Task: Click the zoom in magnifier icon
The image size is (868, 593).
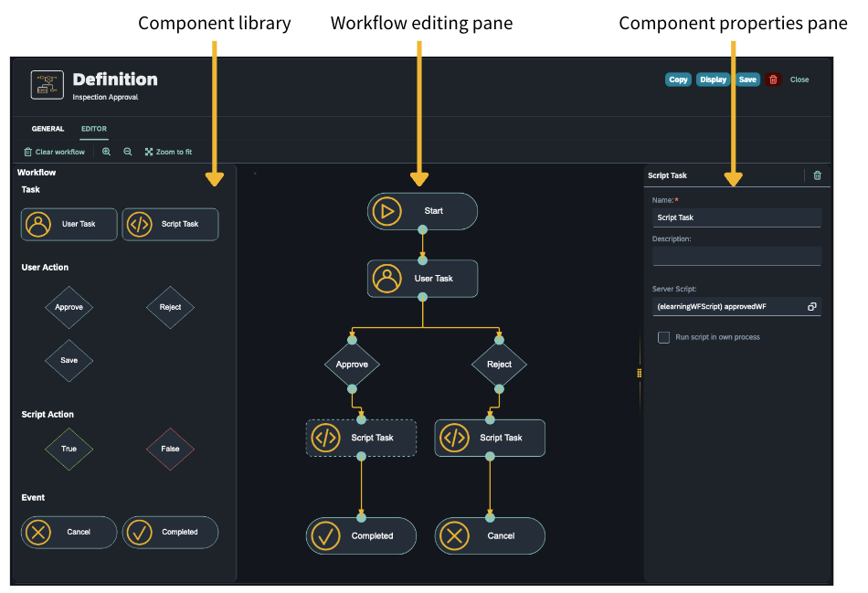Action: (x=106, y=152)
